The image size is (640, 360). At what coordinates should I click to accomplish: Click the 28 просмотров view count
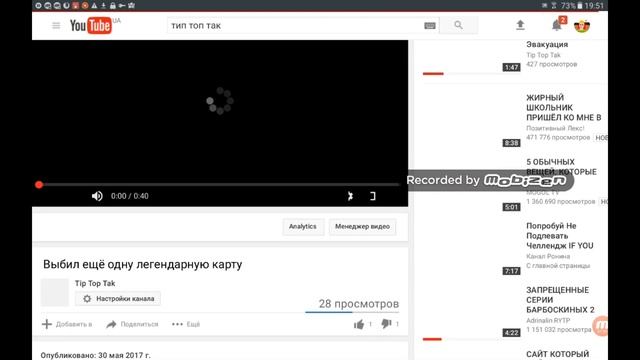pos(359,304)
